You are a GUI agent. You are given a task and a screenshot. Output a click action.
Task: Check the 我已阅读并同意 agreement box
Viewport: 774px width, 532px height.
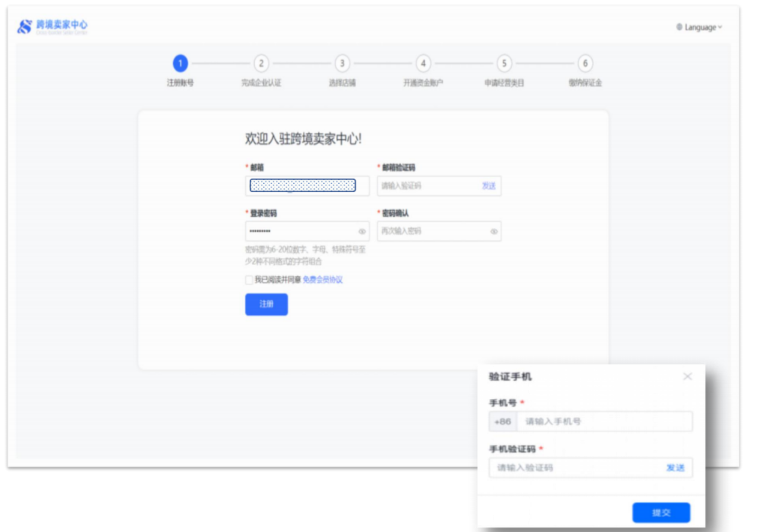point(249,280)
